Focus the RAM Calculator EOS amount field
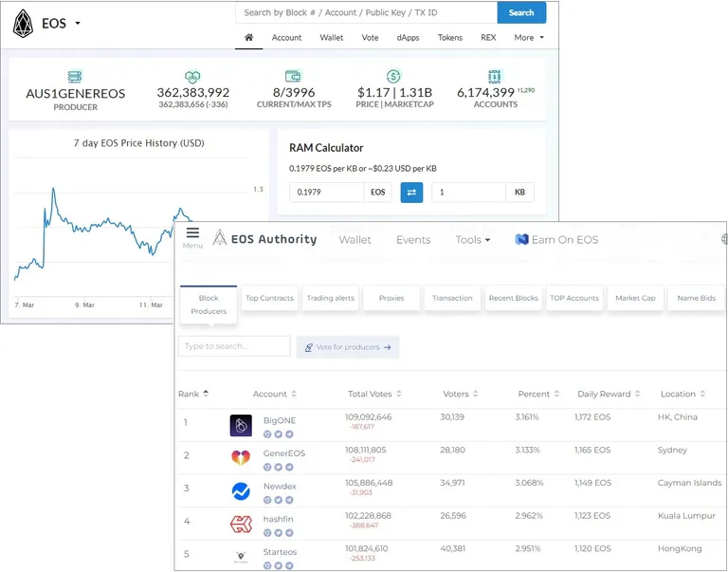 [326, 192]
